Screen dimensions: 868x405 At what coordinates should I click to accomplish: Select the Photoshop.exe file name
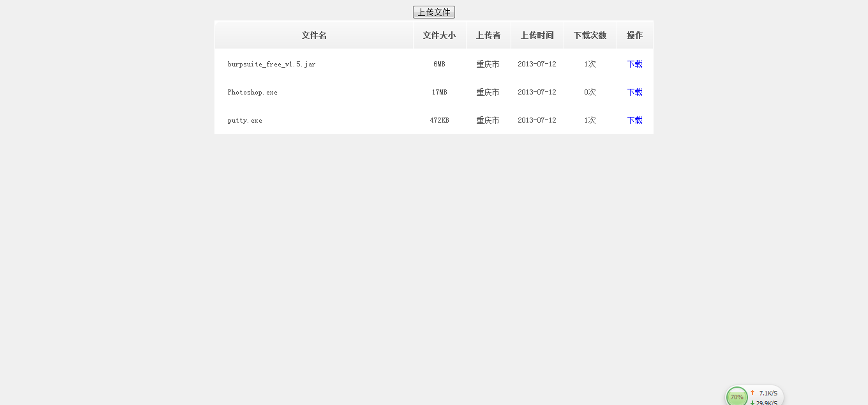pos(252,93)
